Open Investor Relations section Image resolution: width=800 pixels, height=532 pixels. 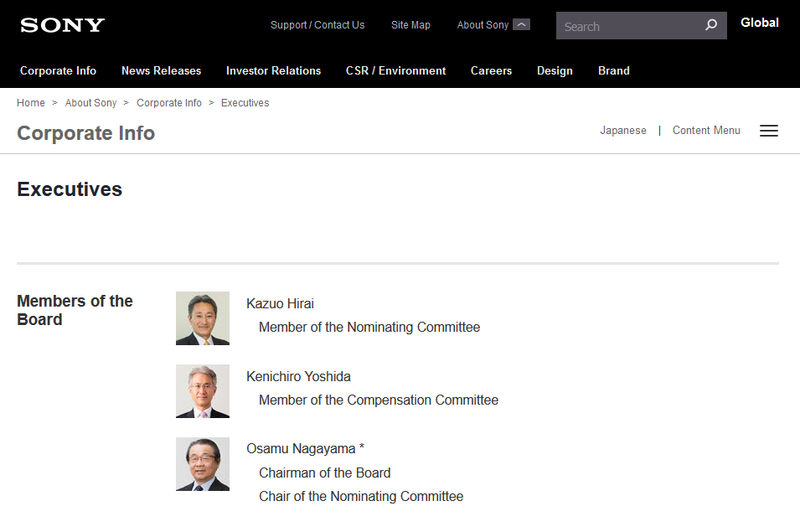click(273, 71)
